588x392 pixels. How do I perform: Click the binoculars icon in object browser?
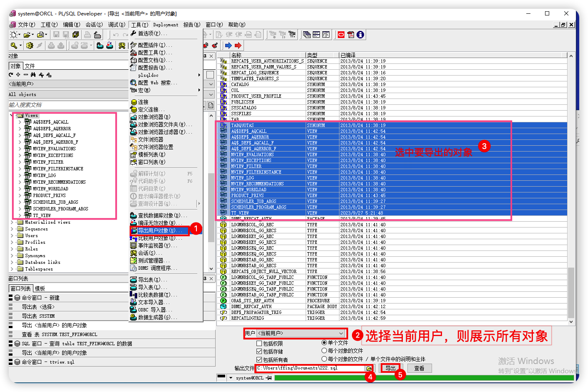tap(33, 75)
